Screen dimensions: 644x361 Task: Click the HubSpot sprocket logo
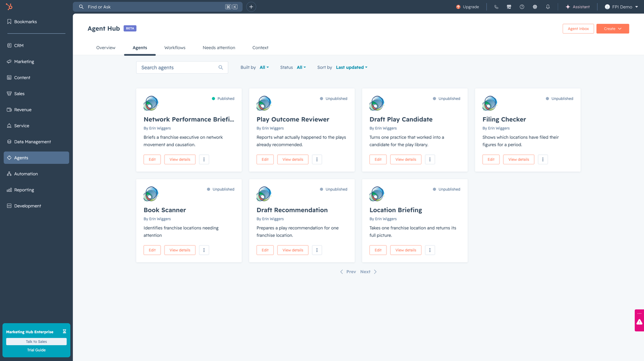click(9, 7)
